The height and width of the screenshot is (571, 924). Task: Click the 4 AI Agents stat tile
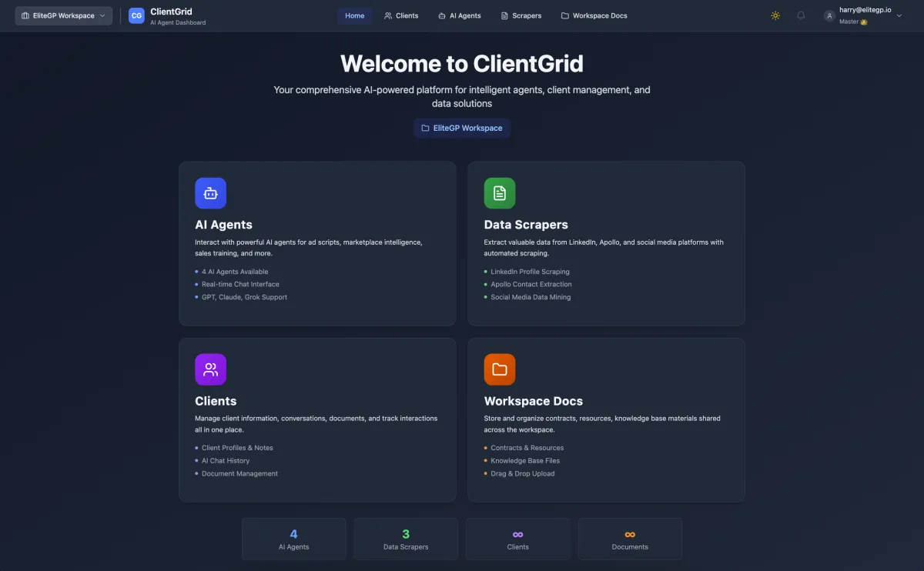(x=293, y=539)
